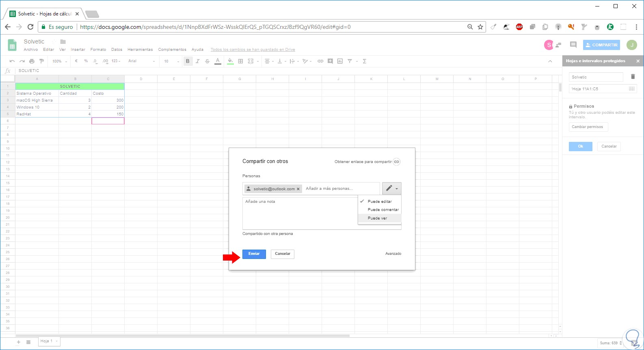The width and height of the screenshot is (644, 350).
Task: Open the Herramientas menu
Action: [x=140, y=50]
